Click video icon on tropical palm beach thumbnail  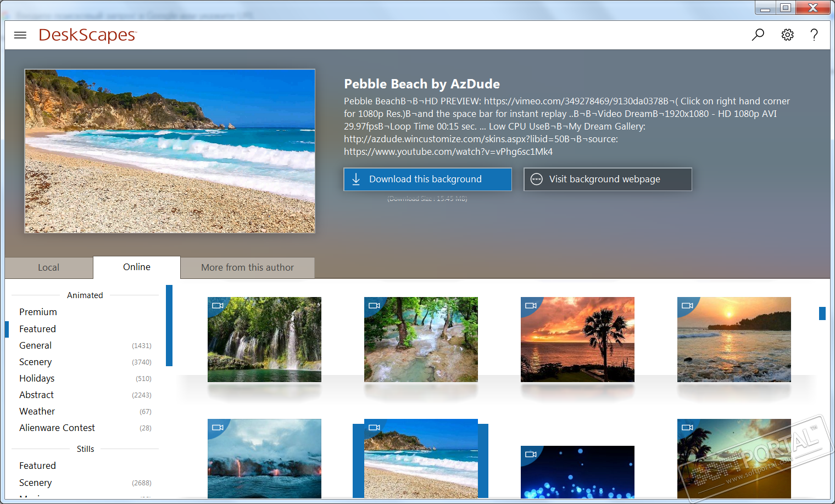click(687, 428)
